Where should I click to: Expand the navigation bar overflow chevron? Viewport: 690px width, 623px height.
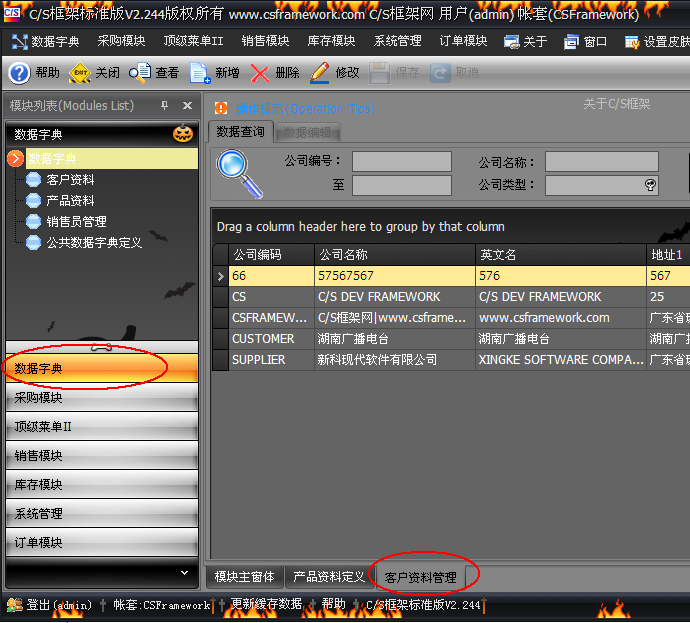(x=183, y=573)
